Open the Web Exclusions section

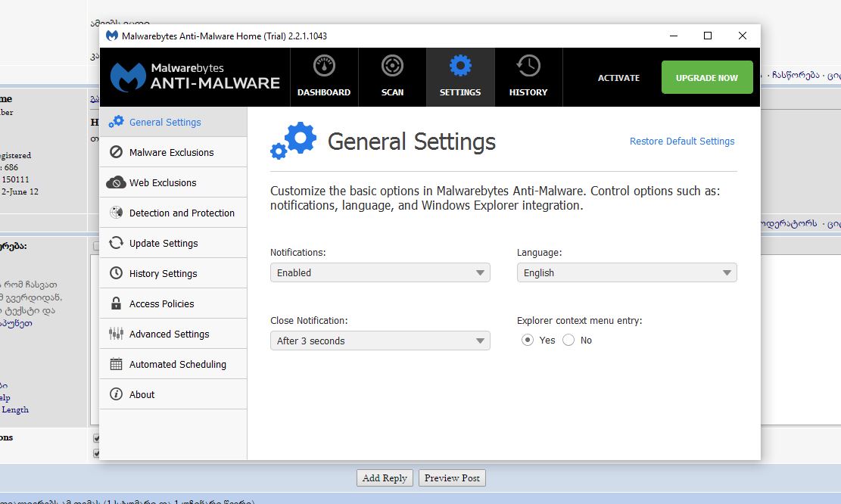(173, 182)
